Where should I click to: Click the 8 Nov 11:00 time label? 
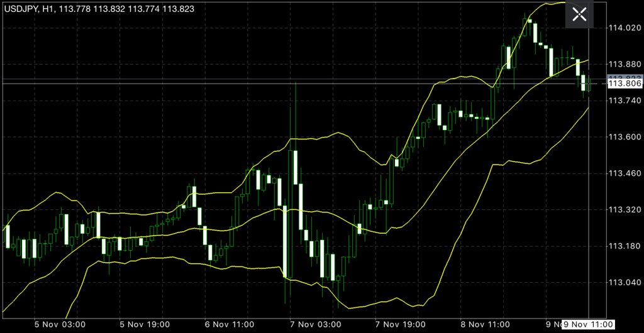pos(486,324)
